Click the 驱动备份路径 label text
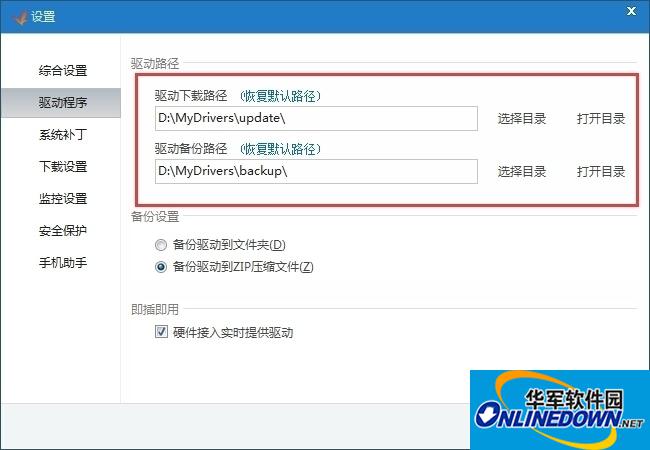This screenshot has height=450, width=650. click(x=191, y=149)
